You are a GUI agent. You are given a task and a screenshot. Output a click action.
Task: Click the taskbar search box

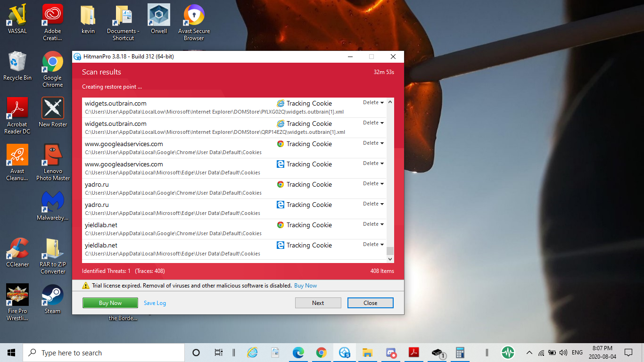[x=104, y=353]
